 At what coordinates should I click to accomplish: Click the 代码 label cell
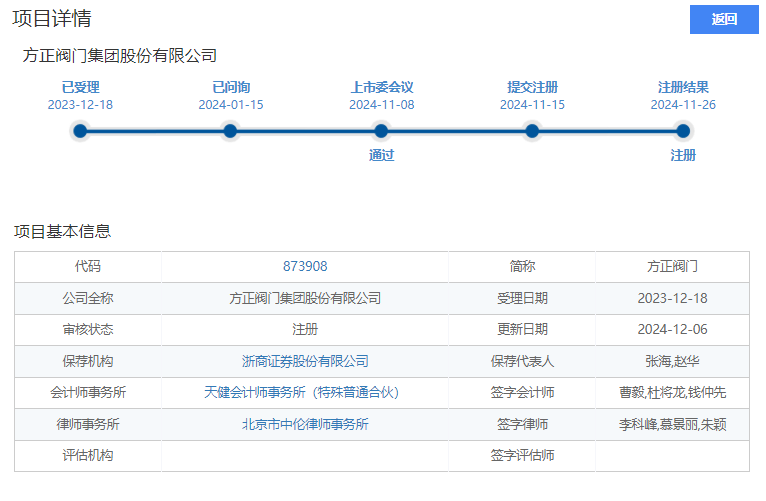pyautogui.click(x=88, y=267)
